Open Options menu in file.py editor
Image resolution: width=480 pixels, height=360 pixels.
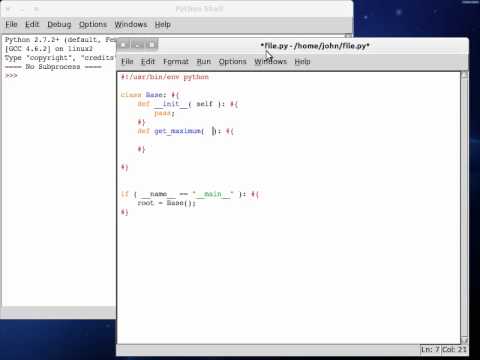click(x=233, y=61)
